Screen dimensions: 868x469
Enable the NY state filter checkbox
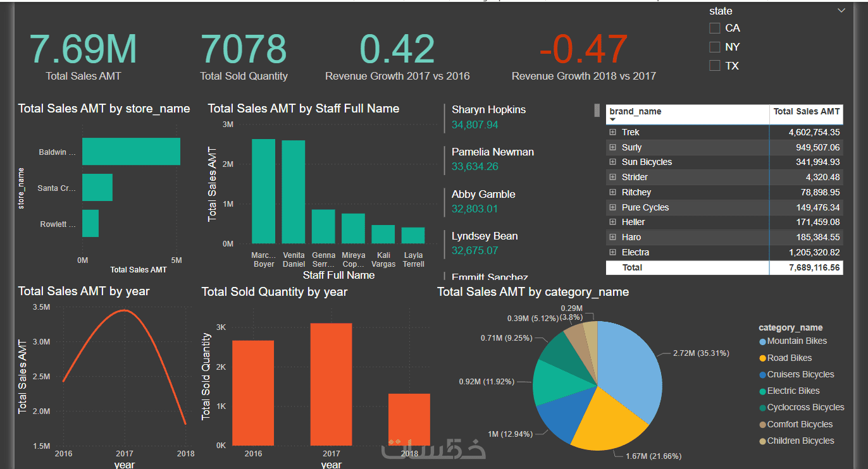(715, 47)
